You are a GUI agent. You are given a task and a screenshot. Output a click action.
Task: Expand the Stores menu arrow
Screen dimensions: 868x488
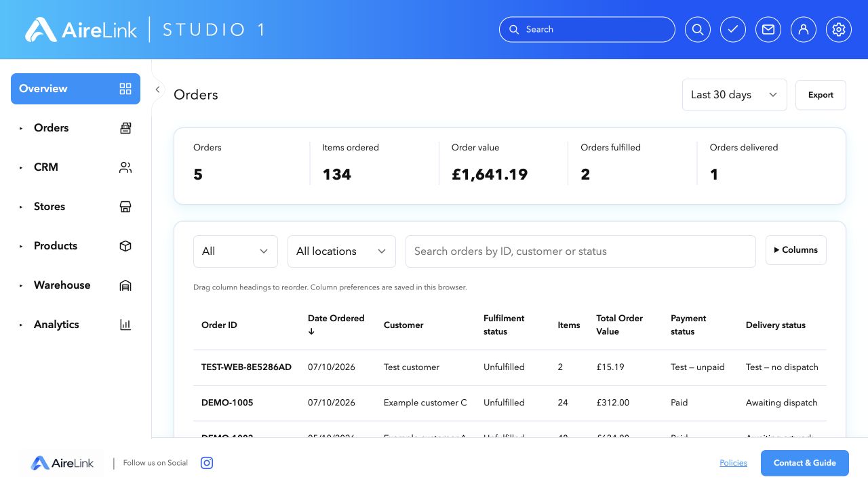(21, 207)
